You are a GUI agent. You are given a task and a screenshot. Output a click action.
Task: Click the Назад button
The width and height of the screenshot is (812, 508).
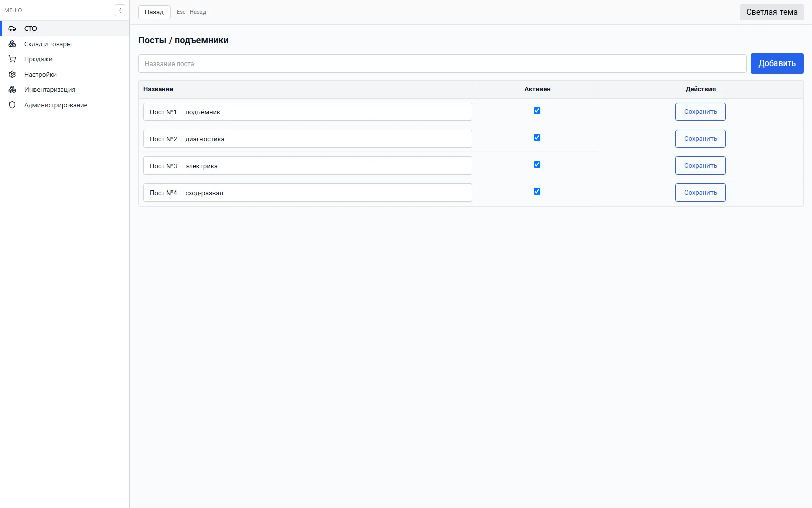click(154, 12)
